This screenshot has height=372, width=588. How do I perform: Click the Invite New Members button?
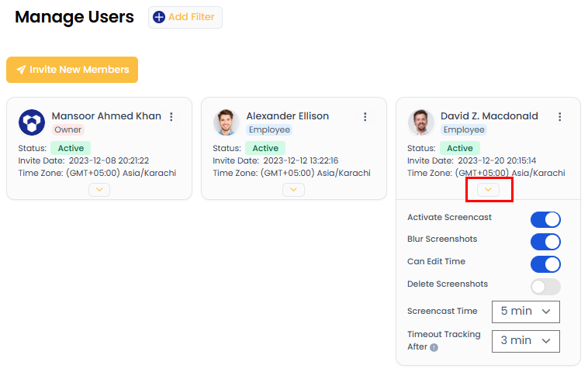click(72, 70)
